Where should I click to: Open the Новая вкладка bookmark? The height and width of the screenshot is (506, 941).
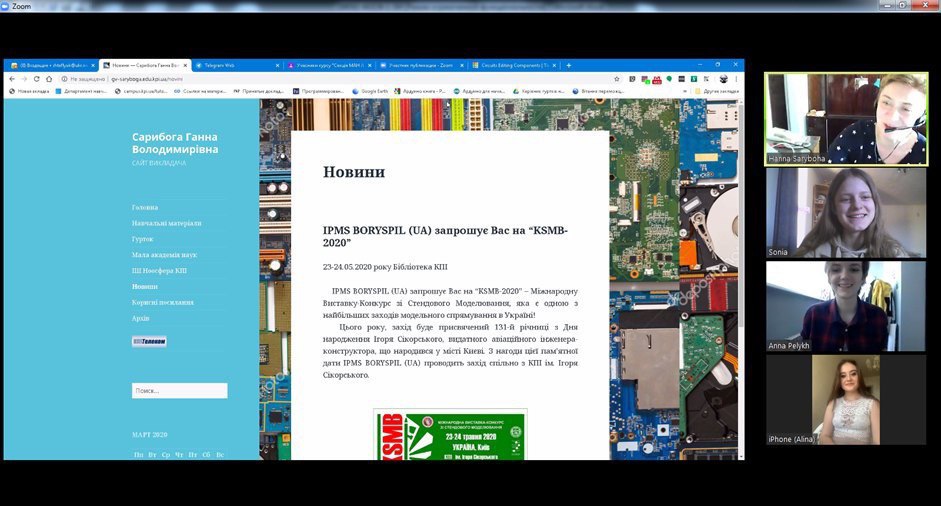click(x=29, y=91)
